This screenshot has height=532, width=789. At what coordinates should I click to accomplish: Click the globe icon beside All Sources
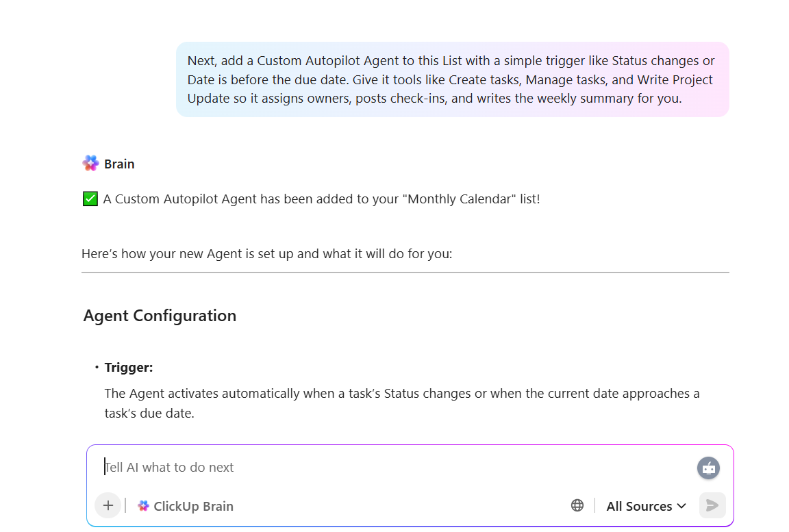click(577, 505)
